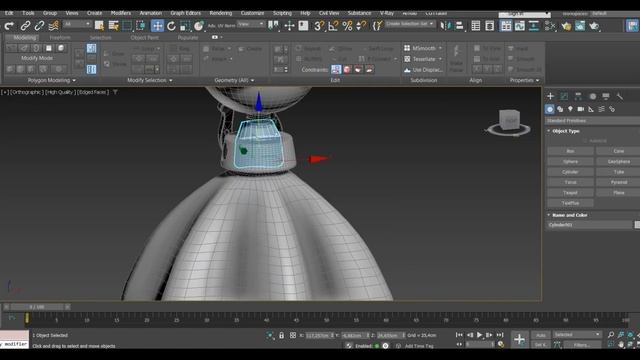The height and width of the screenshot is (360, 640).
Task: Toggle 3D Snaps icon
Action: pyautogui.click(x=319, y=26)
